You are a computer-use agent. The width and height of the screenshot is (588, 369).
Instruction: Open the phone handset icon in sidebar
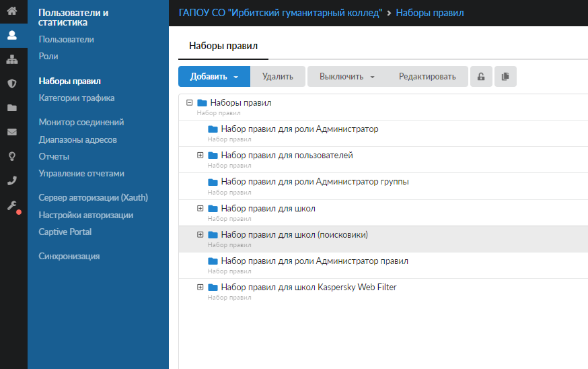(12, 180)
